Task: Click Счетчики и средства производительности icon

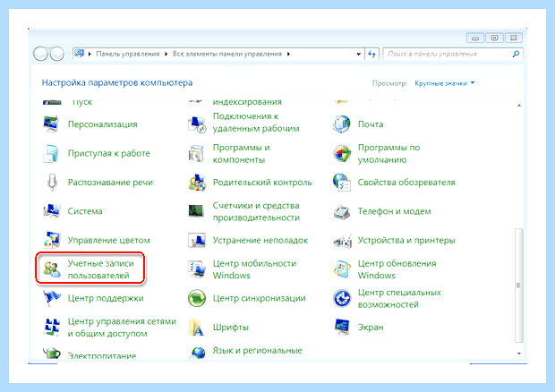Action: (196, 211)
